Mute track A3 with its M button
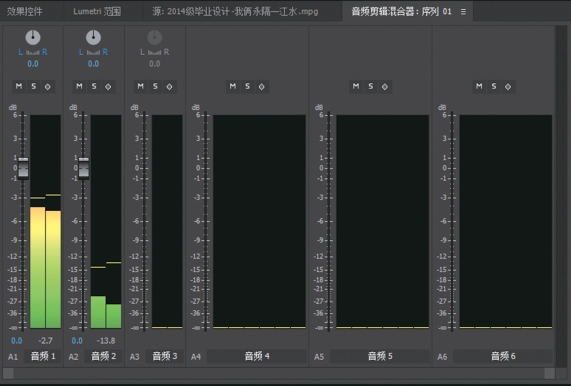 [x=141, y=86]
